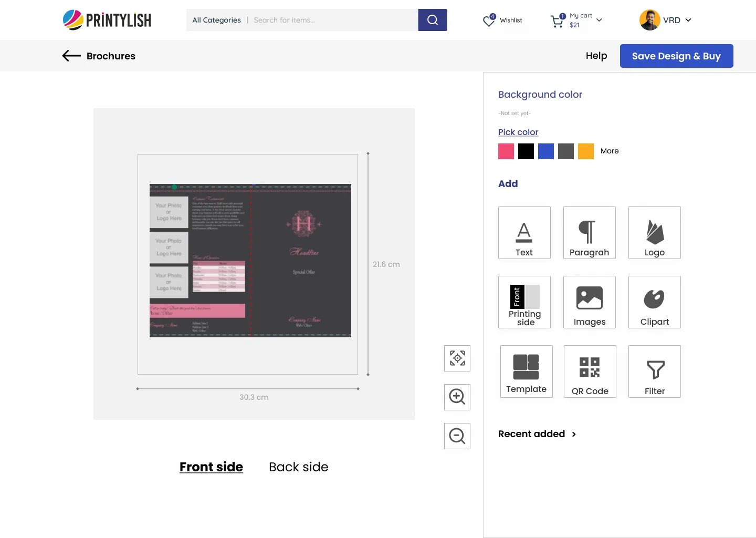
Task: Open the Wishlist with heart icon
Action: point(502,20)
